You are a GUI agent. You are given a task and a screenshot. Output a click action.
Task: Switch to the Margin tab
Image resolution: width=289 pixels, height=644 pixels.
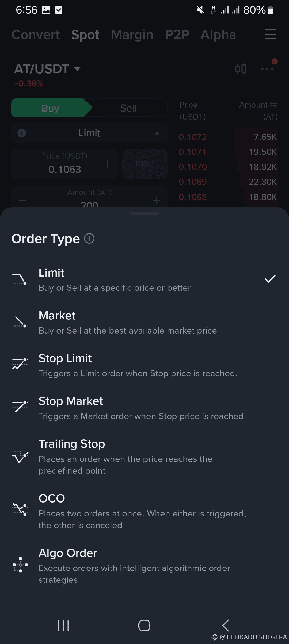[x=132, y=35]
